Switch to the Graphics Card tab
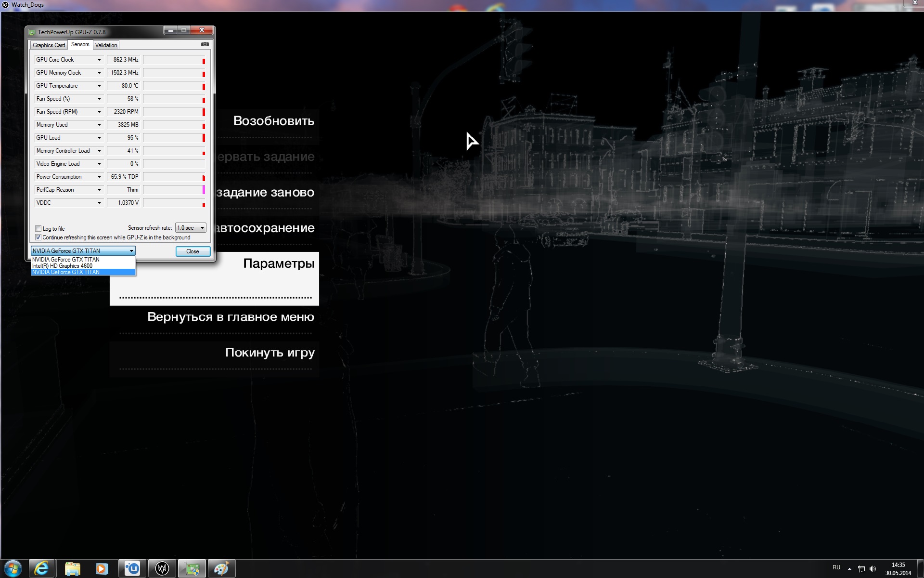924x578 pixels. tap(49, 45)
